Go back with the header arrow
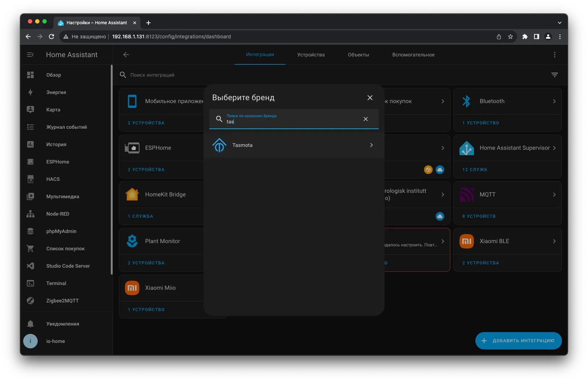This screenshot has height=382, width=588. coord(126,55)
